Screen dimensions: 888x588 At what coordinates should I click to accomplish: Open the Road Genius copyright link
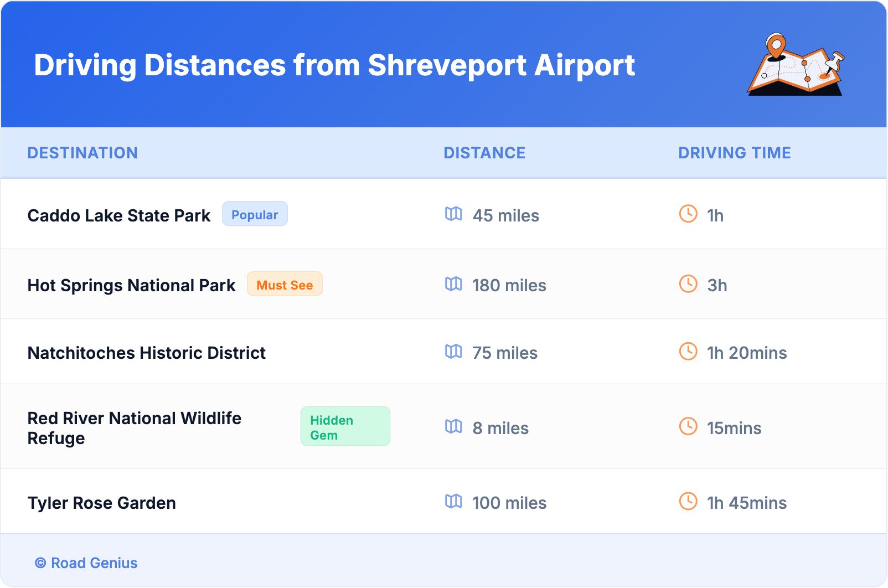coord(86,563)
